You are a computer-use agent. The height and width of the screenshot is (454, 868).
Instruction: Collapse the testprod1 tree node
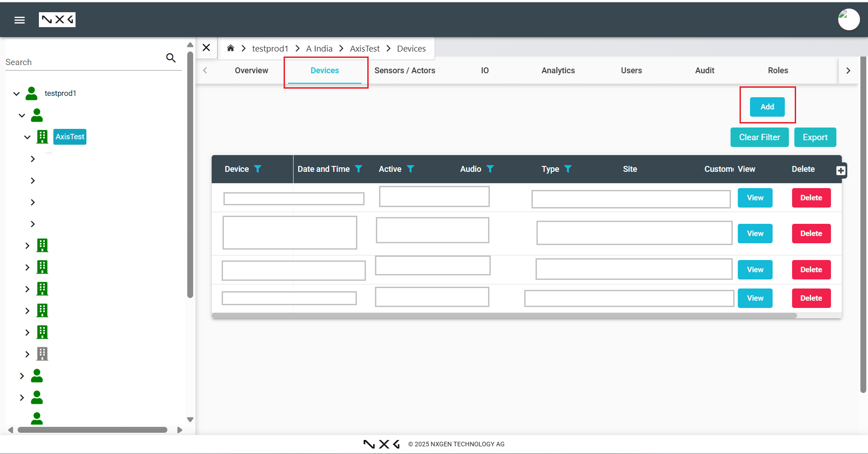pyautogui.click(x=17, y=94)
